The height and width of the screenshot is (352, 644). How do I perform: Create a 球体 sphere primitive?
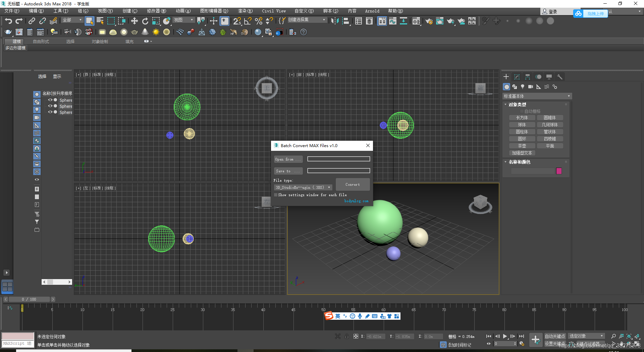(522, 125)
